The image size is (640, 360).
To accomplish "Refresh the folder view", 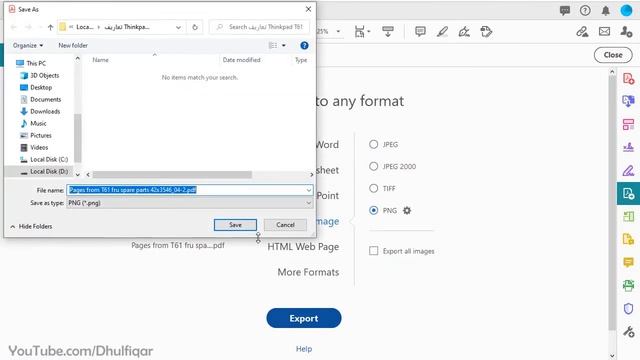I will click(x=195, y=27).
